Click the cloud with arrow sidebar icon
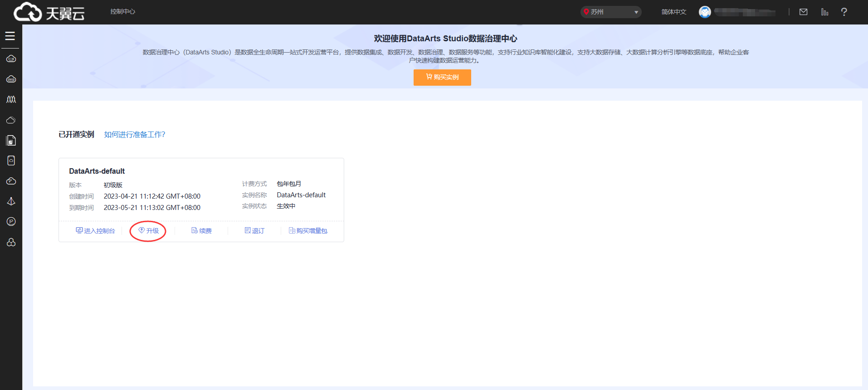The image size is (868, 390). [11, 181]
